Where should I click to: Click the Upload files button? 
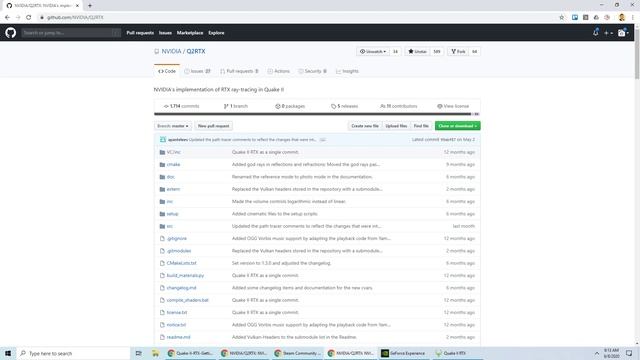click(x=396, y=126)
